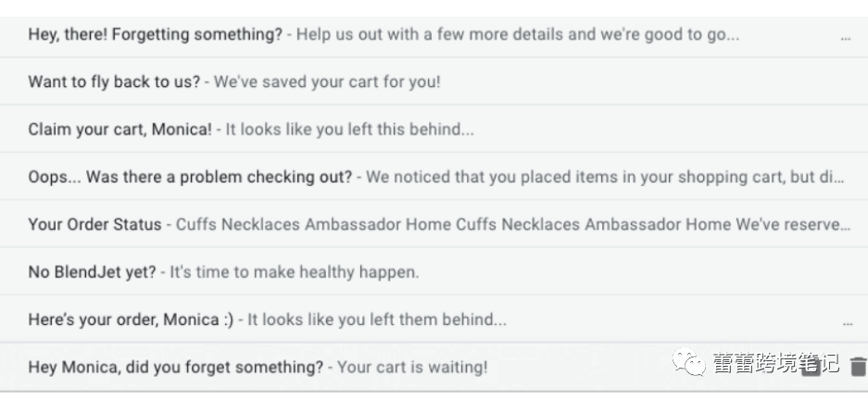
Task: Open the "Hey, there! Forgetting something?" email
Action: coord(155,34)
